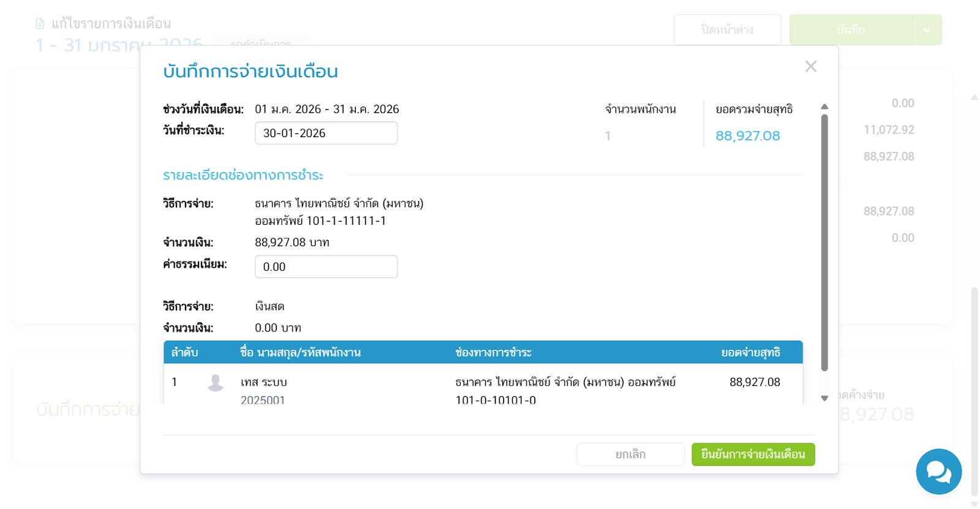Click the ปิดหน้าต่าง button

pyautogui.click(x=727, y=30)
